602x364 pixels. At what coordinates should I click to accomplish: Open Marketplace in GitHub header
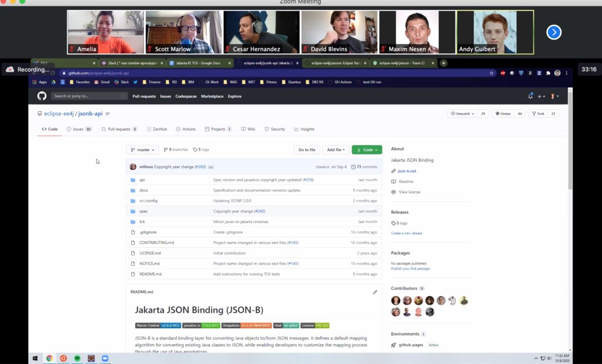tap(212, 96)
